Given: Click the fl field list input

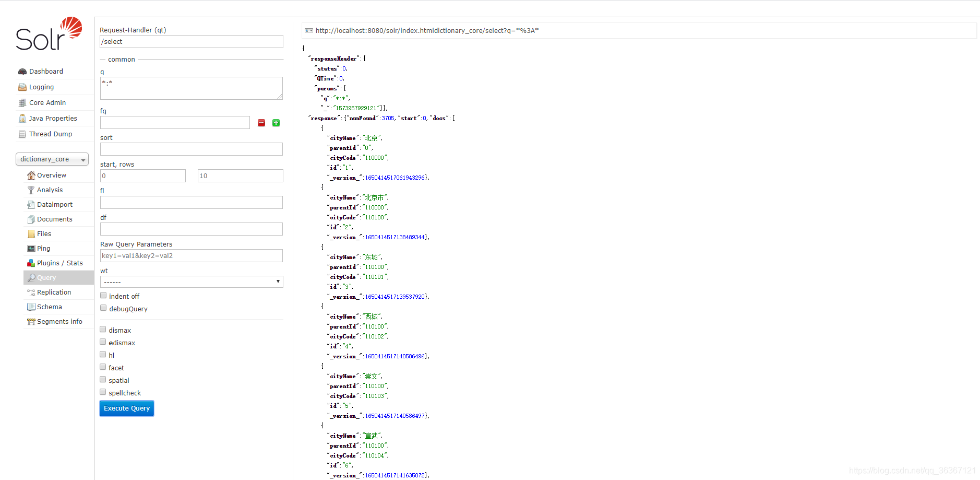Looking at the screenshot, I should [x=192, y=203].
